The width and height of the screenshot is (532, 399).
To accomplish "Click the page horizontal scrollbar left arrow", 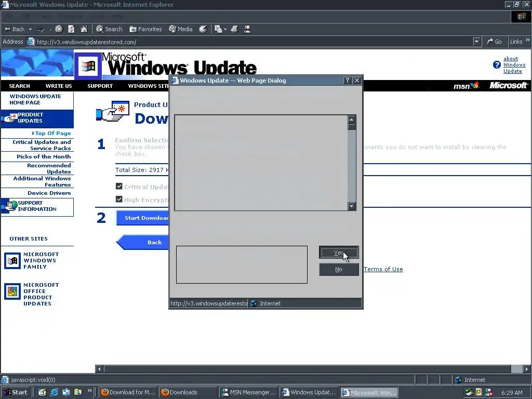I will [x=99, y=369].
